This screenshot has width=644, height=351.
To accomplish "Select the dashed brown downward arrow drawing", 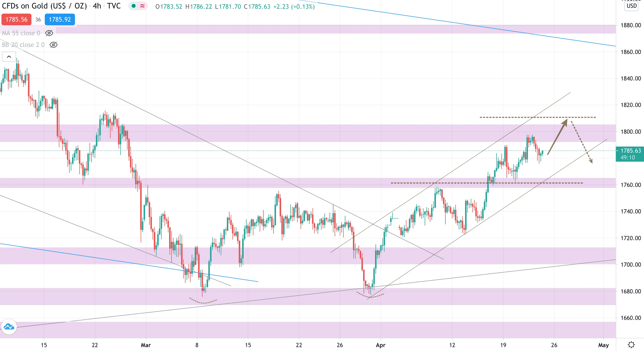I will click(582, 142).
